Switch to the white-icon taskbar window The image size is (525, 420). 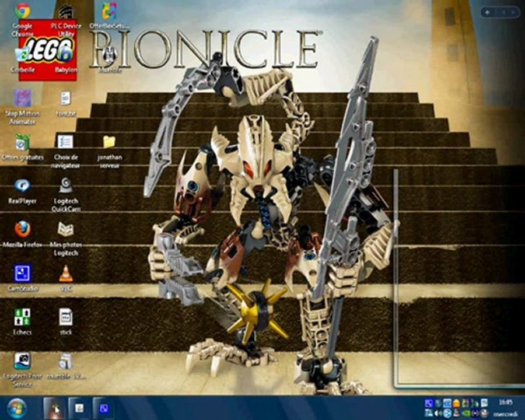point(79,408)
